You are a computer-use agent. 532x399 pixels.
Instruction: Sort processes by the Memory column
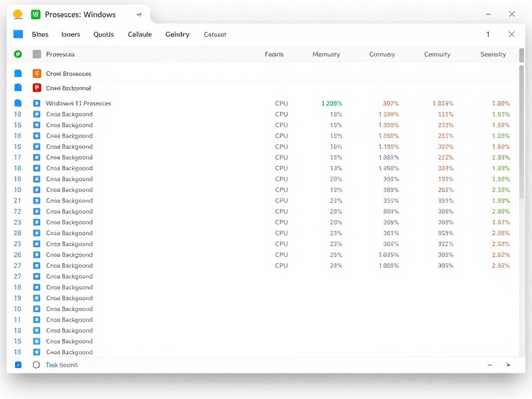[x=326, y=54]
